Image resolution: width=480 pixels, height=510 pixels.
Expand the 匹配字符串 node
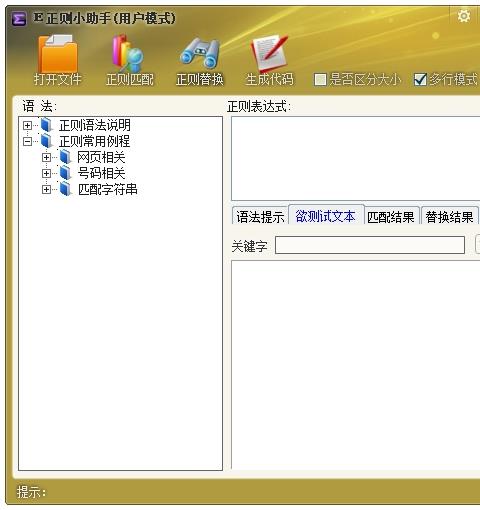coord(46,189)
